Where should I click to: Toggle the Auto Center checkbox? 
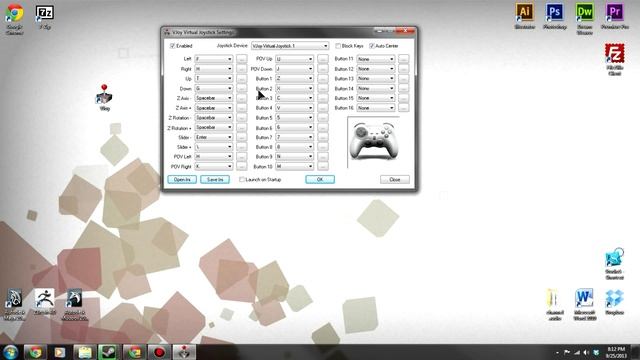(x=371, y=46)
